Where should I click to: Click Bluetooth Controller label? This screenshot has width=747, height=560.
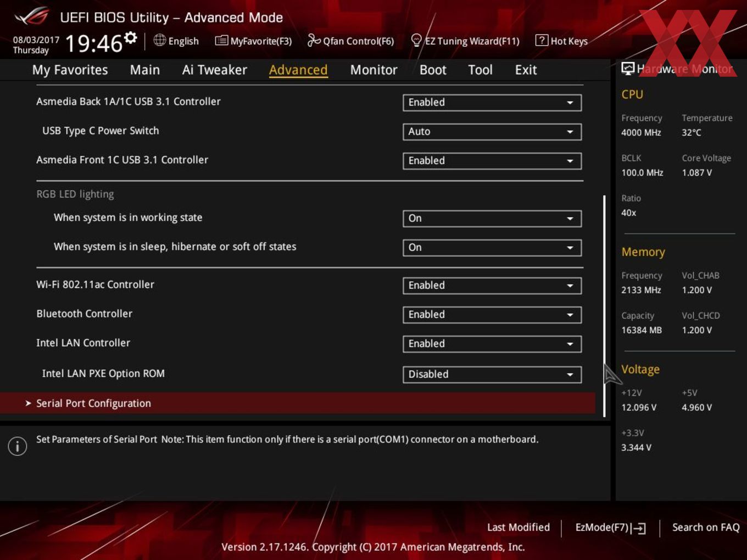tap(84, 313)
